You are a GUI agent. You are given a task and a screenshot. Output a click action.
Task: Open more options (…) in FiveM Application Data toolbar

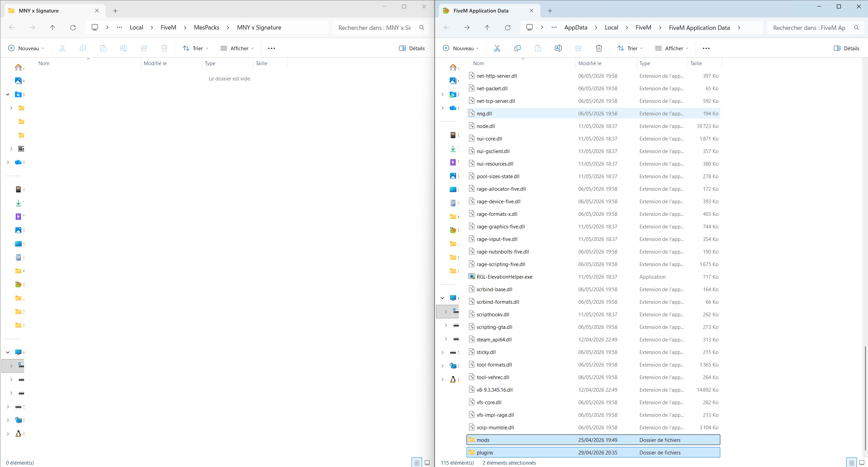pos(706,48)
